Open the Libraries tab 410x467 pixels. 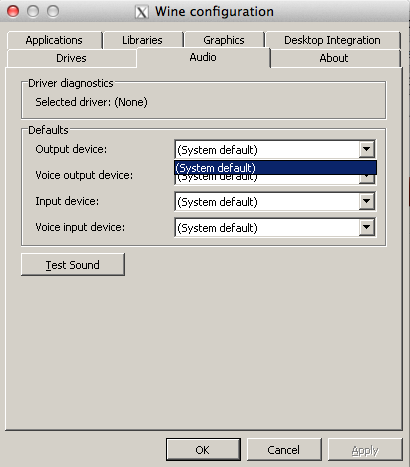(x=143, y=40)
